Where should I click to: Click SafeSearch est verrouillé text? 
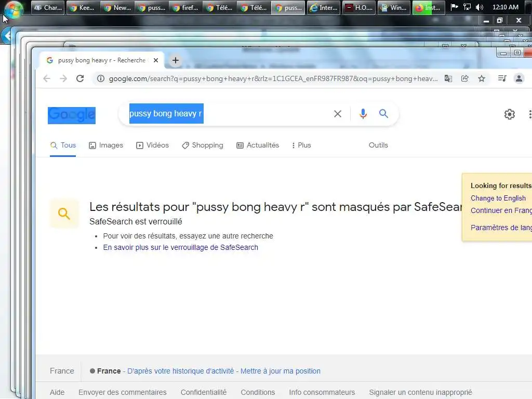pyautogui.click(x=136, y=221)
